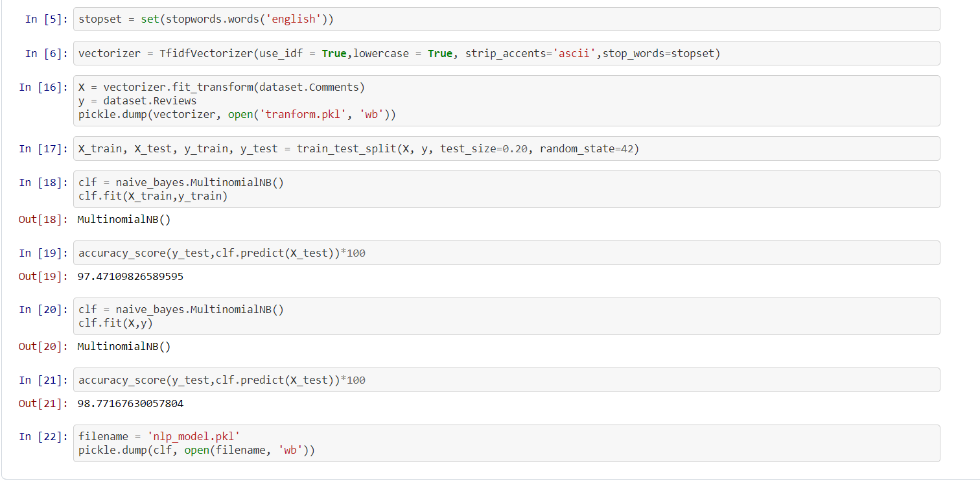Click the Out[19] prompt label
This screenshot has width=980, height=490.
(43, 277)
